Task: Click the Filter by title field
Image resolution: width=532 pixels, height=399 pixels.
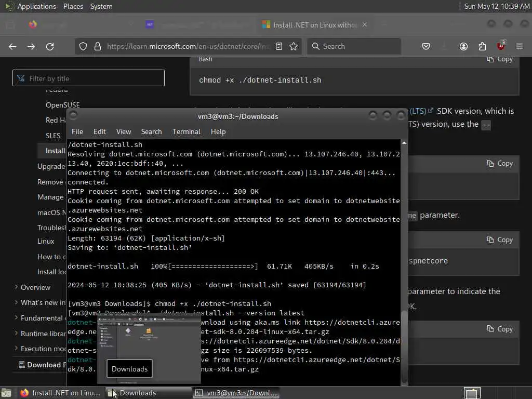Action: (88, 78)
